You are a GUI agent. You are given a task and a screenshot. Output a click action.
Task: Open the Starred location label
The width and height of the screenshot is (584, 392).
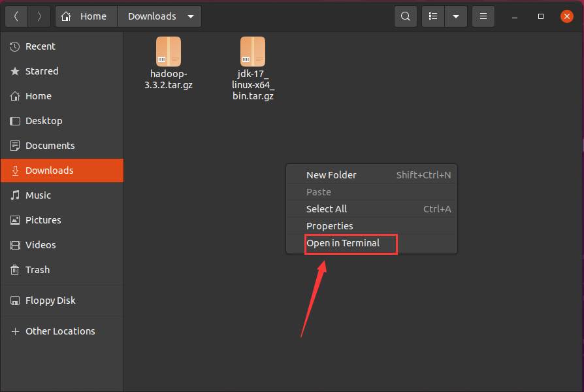click(x=42, y=71)
